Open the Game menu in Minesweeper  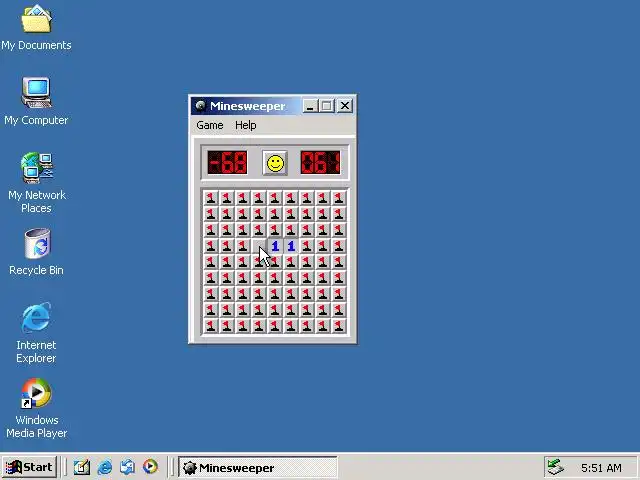point(210,125)
